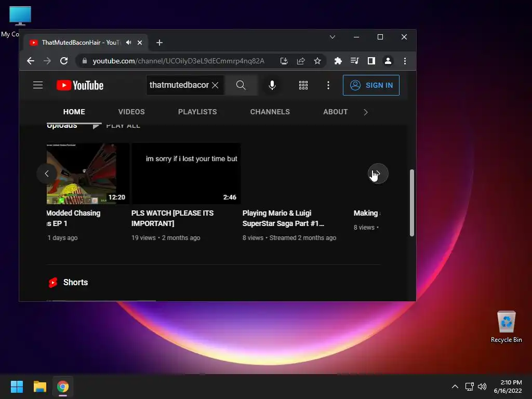Switch to the VIDEOS tab
The image size is (532, 399).
point(131,112)
